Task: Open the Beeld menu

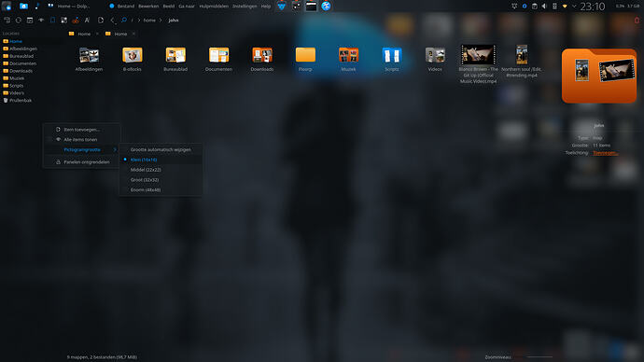Action: 169,7
